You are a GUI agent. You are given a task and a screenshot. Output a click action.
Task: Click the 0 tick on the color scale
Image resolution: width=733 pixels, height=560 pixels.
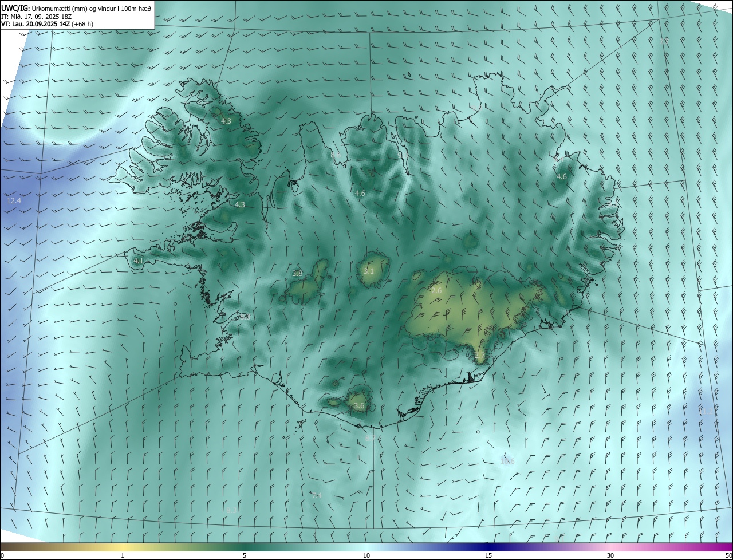pyautogui.click(x=2, y=556)
